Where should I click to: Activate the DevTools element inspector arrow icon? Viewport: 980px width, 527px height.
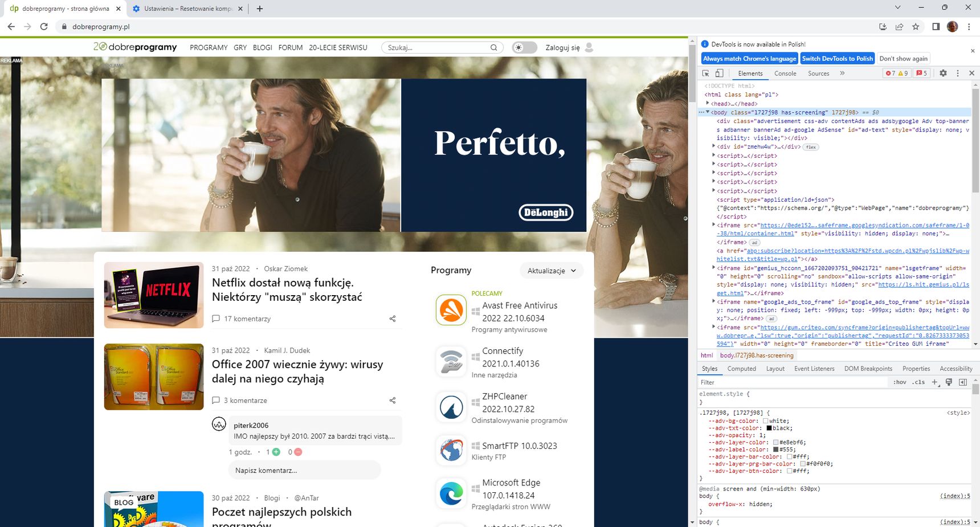[x=705, y=73]
